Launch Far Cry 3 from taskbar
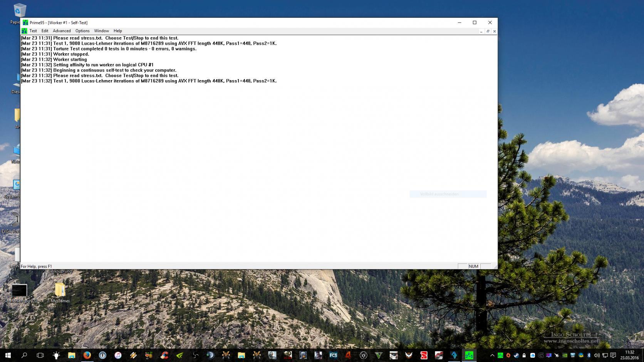The width and height of the screenshot is (644, 362). coord(334,355)
